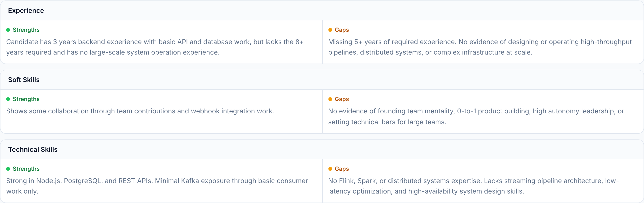
Task: Click the Strengths label under Technical Skills
Action: (x=26, y=169)
